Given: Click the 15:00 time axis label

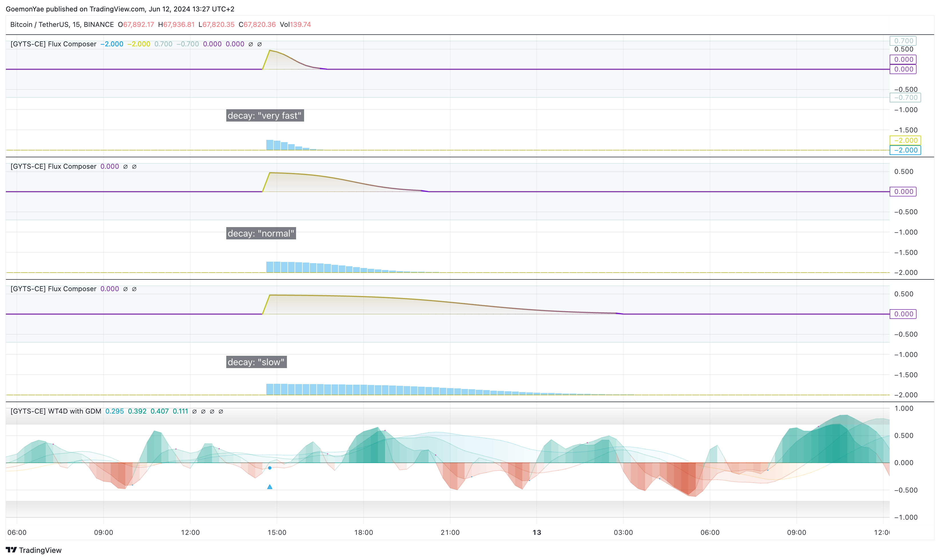Looking at the screenshot, I should [277, 533].
